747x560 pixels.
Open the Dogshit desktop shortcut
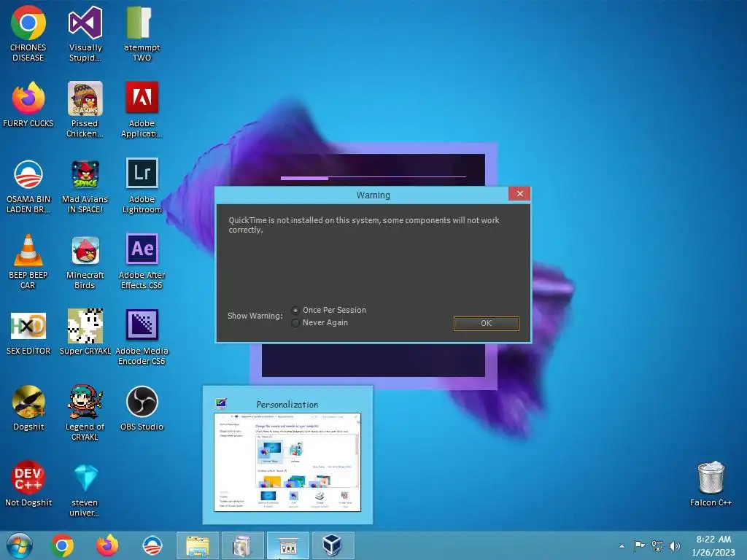point(28,408)
